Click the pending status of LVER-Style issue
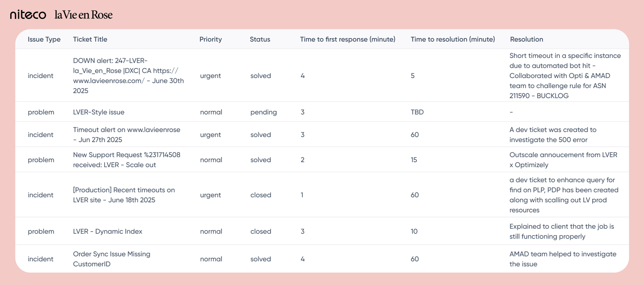Image resolution: width=644 pixels, height=285 pixels. click(x=263, y=112)
